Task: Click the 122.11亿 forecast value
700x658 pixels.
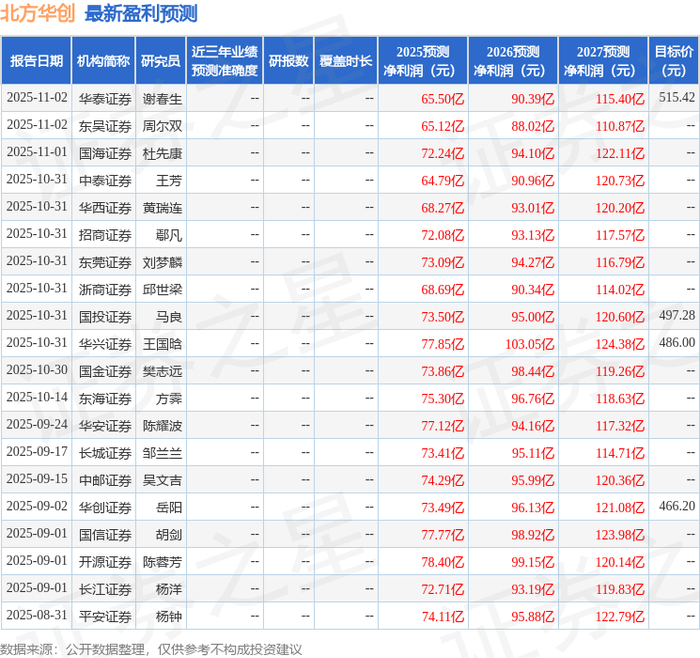Action: click(x=620, y=153)
